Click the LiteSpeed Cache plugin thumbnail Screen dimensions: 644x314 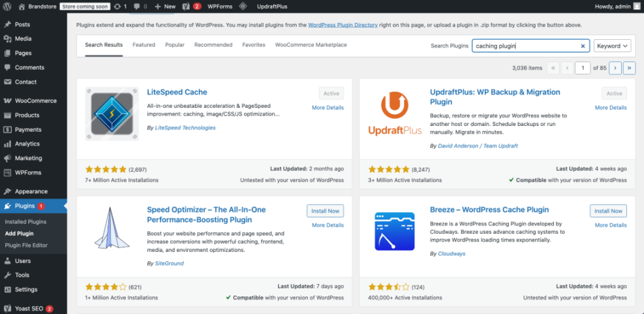click(112, 114)
